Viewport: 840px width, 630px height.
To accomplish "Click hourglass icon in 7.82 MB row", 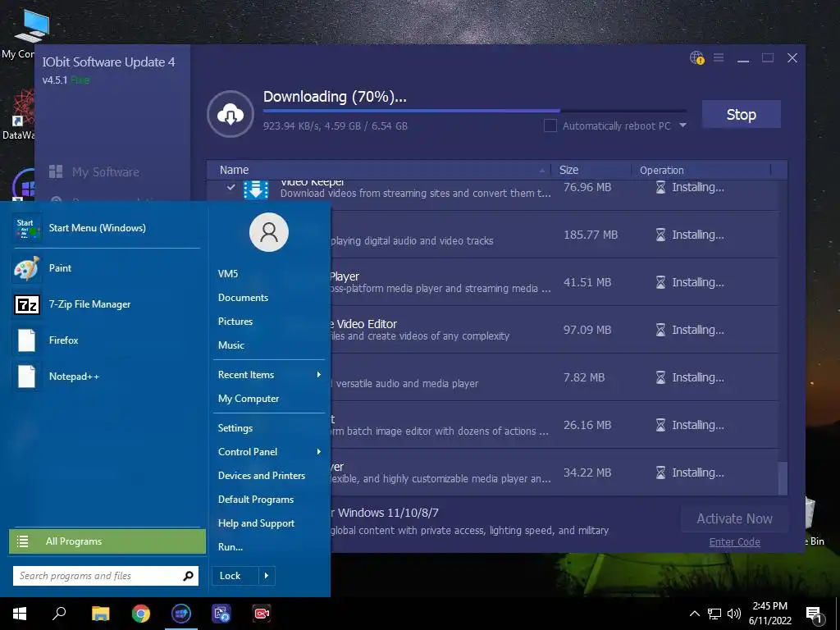I will 660,377.
